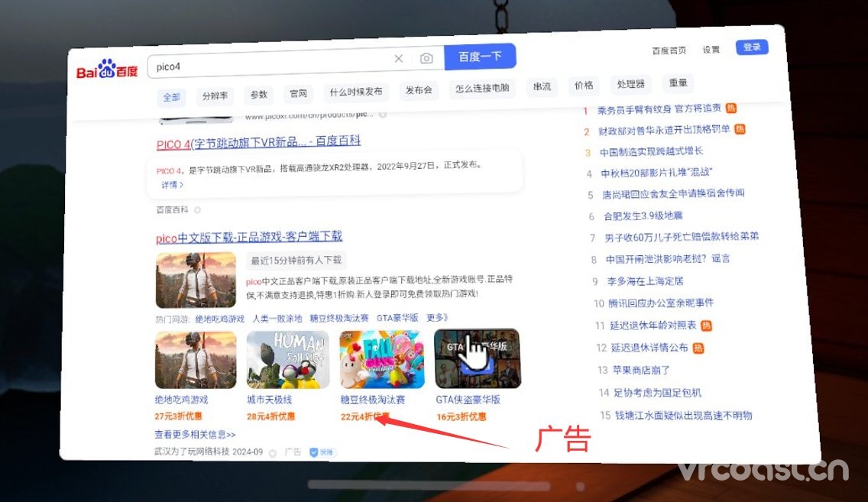Click the Fall Guys game thumbnail
The height and width of the screenshot is (502, 868).
[382, 359]
